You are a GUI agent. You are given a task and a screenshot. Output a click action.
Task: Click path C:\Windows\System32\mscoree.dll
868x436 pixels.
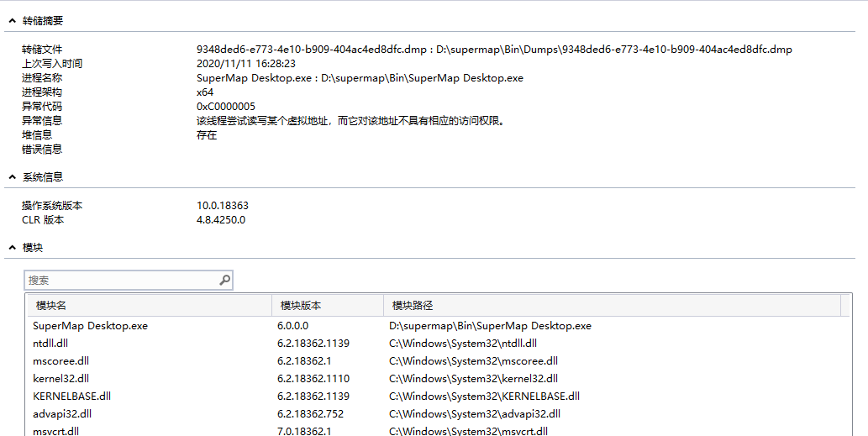click(473, 361)
